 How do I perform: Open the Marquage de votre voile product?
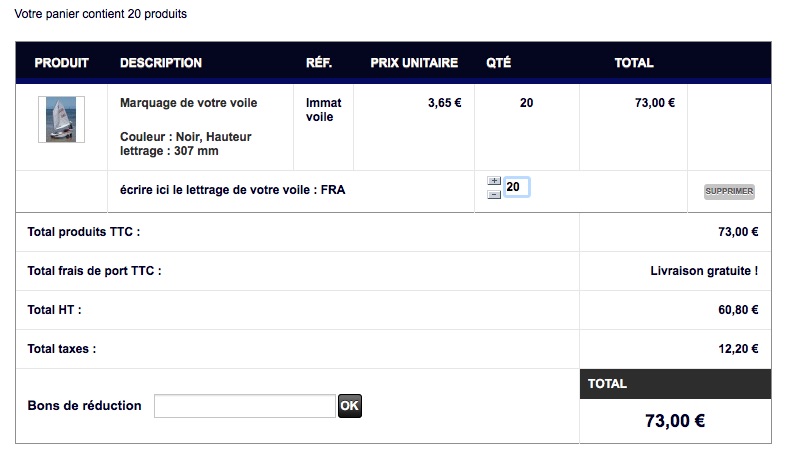click(188, 103)
